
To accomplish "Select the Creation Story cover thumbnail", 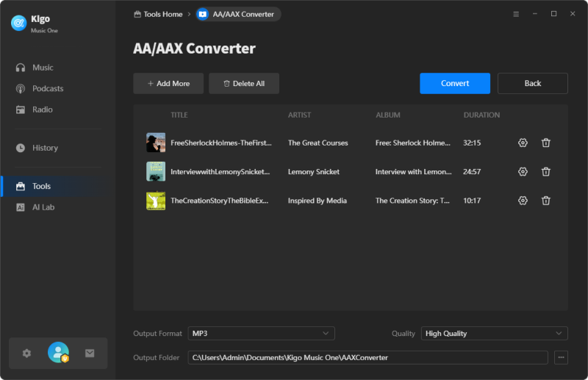I will pos(156,201).
